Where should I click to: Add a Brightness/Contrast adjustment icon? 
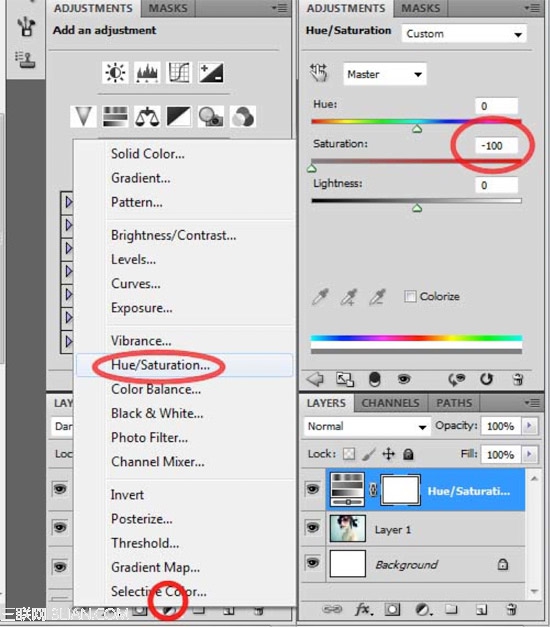[115, 72]
